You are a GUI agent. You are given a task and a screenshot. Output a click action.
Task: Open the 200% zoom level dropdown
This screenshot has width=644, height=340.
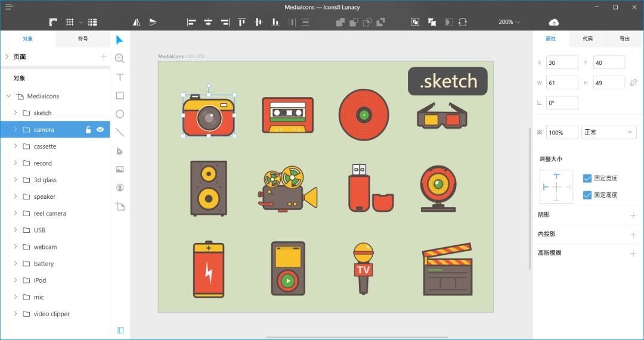(509, 22)
